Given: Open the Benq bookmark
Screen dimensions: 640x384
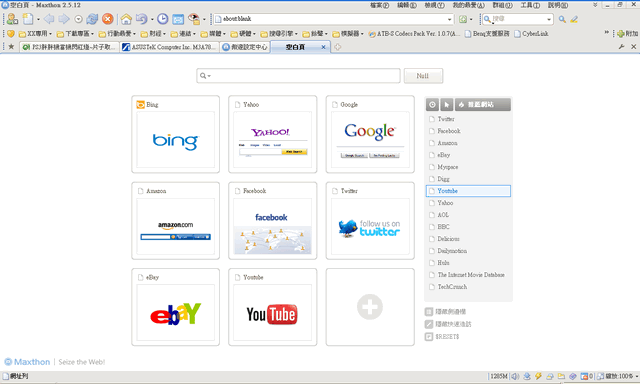Looking at the screenshot, I should [487, 33].
